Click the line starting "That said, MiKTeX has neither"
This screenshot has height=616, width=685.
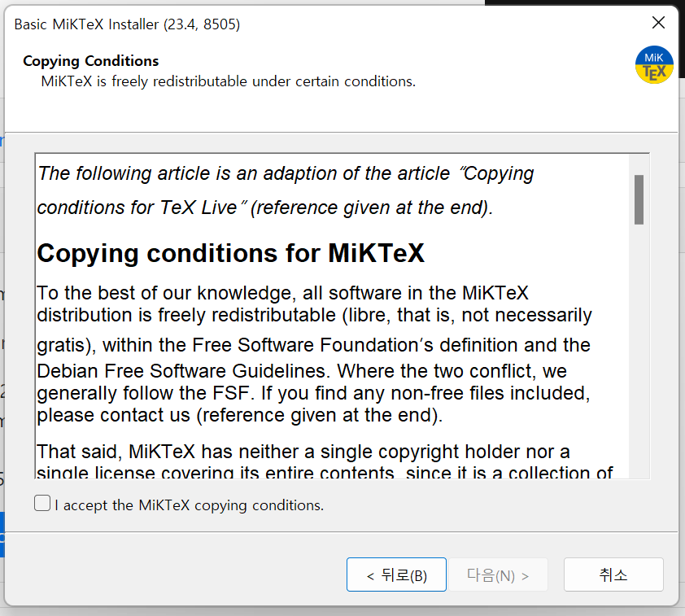pyautogui.click(x=303, y=452)
